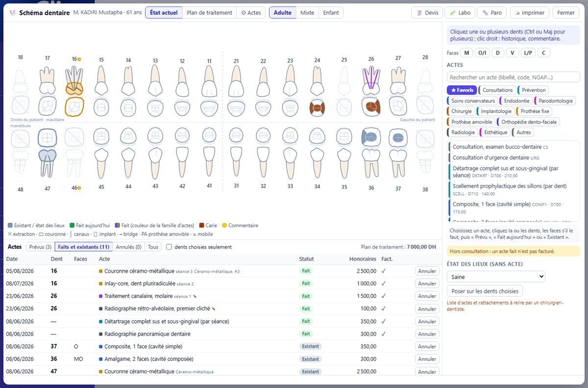
Task: Select the side view of tooth 11
Action: 209,81
